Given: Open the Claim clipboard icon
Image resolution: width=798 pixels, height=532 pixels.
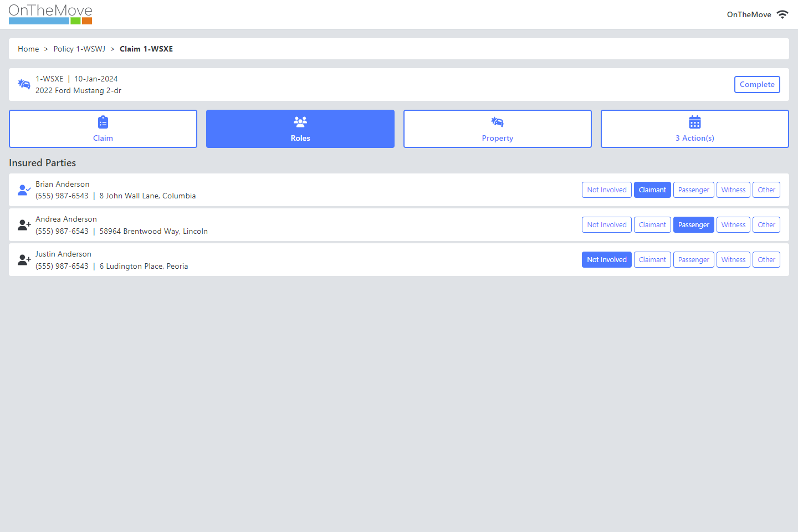Looking at the screenshot, I should click(103, 121).
